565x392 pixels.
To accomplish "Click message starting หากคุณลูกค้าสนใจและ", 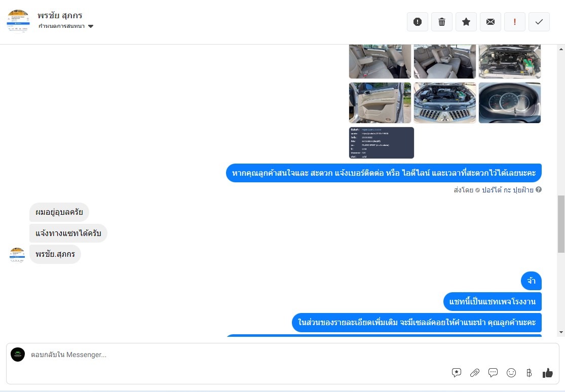I will point(384,173).
